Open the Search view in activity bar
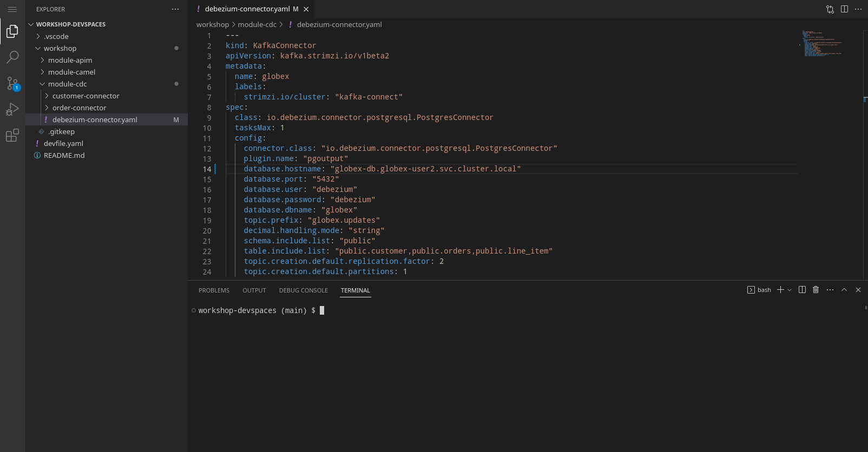The image size is (868, 452). (x=12, y=57)
